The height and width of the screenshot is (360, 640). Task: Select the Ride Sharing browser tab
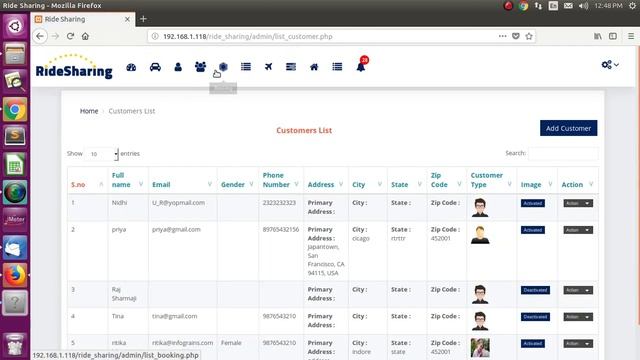pyautogui.click(x=82, y=19)
